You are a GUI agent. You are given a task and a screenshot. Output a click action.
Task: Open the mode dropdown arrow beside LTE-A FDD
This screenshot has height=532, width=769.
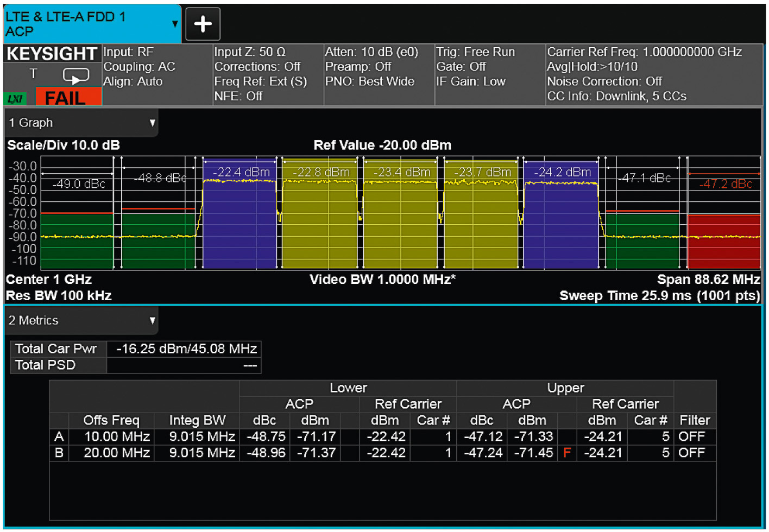(174, 24)
